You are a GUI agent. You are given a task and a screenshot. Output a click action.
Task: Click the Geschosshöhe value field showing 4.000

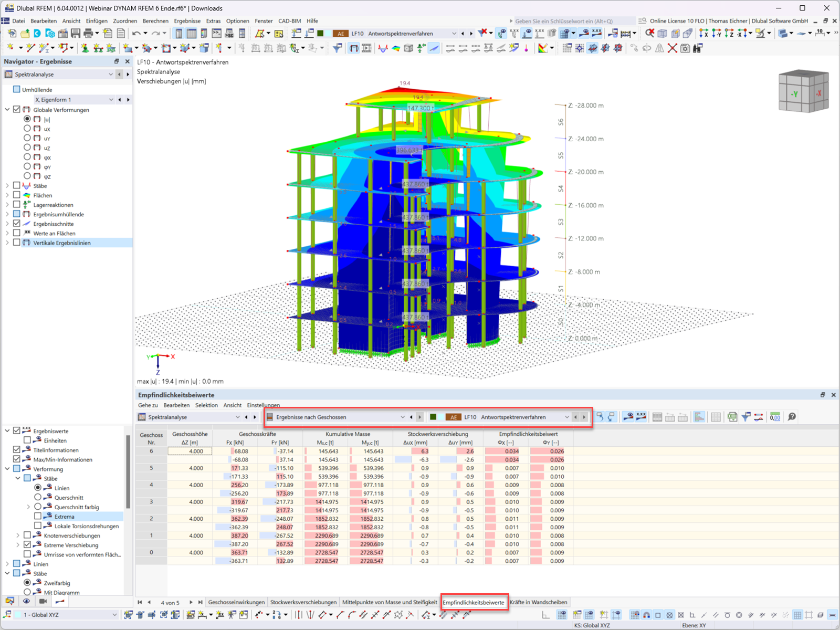click(190, 450)
